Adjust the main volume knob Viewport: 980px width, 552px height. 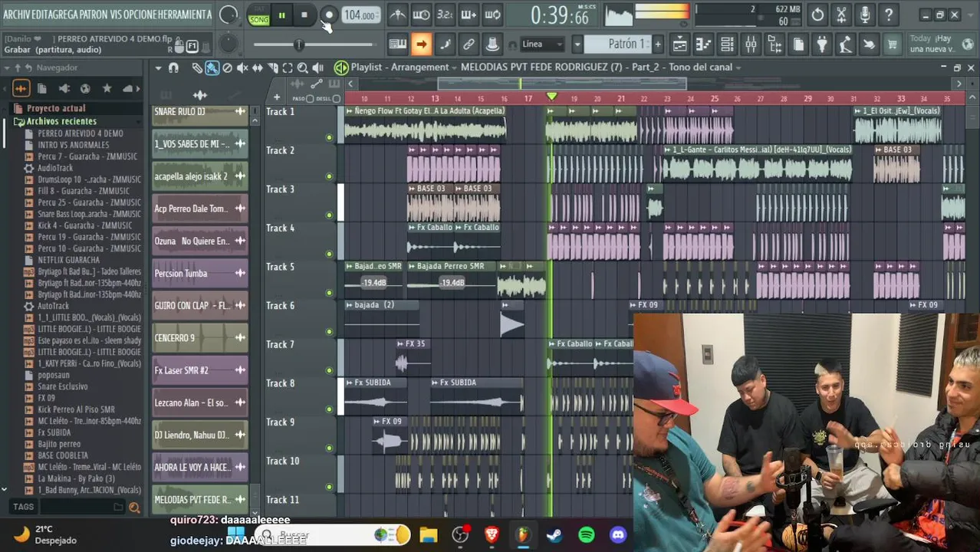[229, 15]
